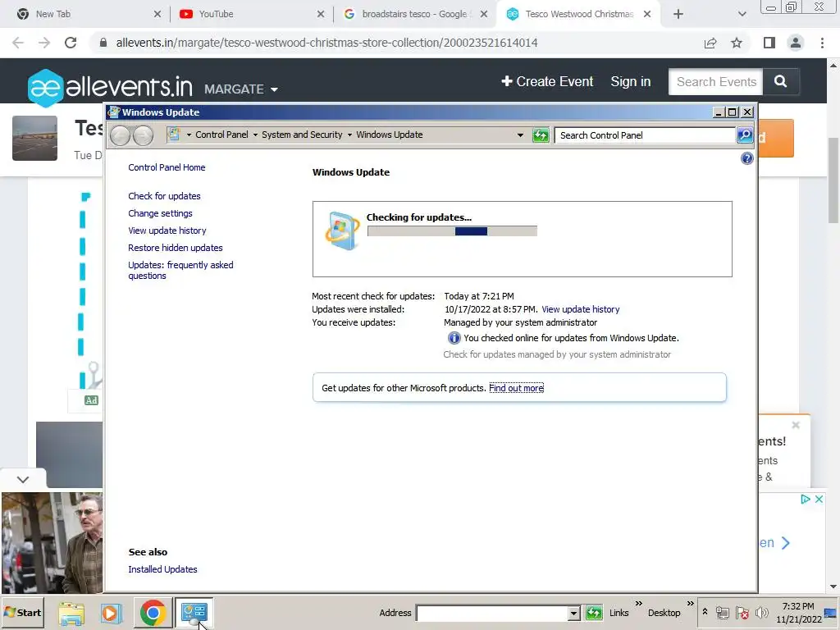Click Find out more link
Viewport: 840px width, 630px height.
pyautogui.click(x=517, y=388)
